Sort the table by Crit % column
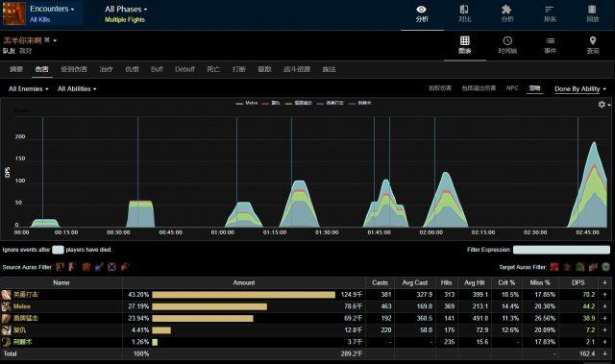The image size is (615, 364). (x=506, y=282)
